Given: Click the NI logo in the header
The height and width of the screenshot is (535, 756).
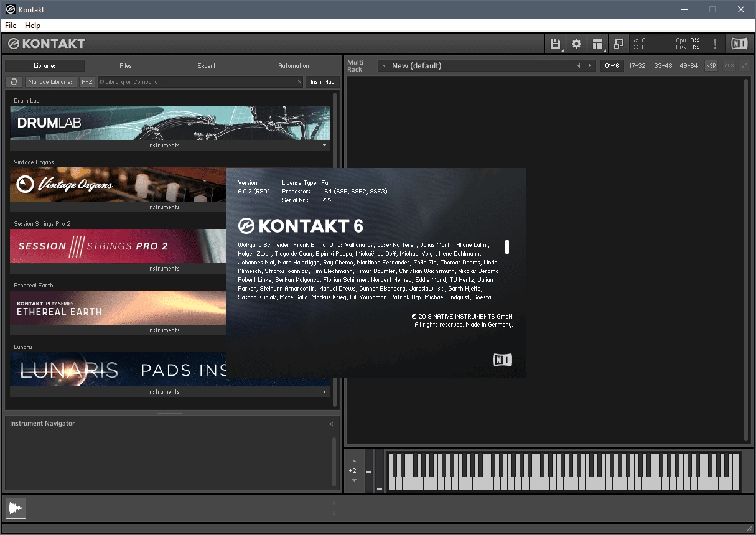Looking at the screenshot, I should coord(739,44).
